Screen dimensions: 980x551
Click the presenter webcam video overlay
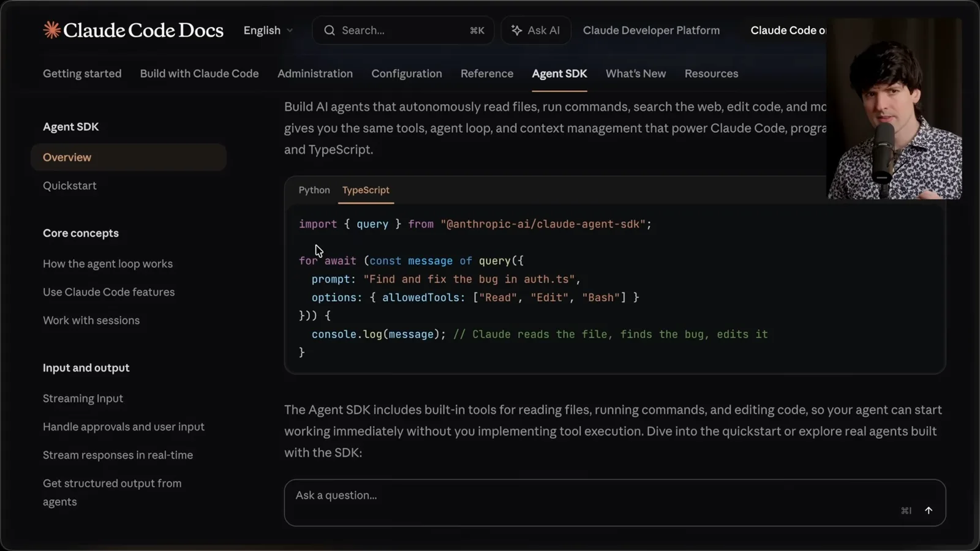(x=894, y=108)
